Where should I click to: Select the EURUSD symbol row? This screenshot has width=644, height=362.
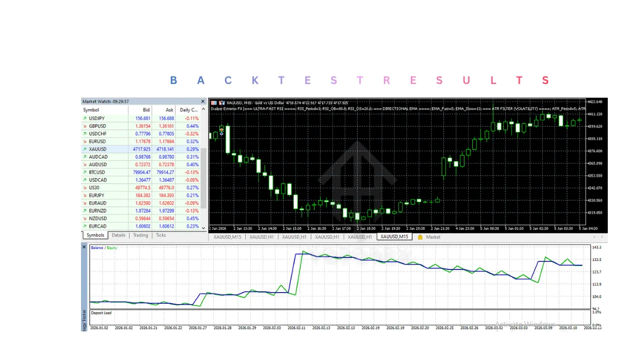[141, 142]
